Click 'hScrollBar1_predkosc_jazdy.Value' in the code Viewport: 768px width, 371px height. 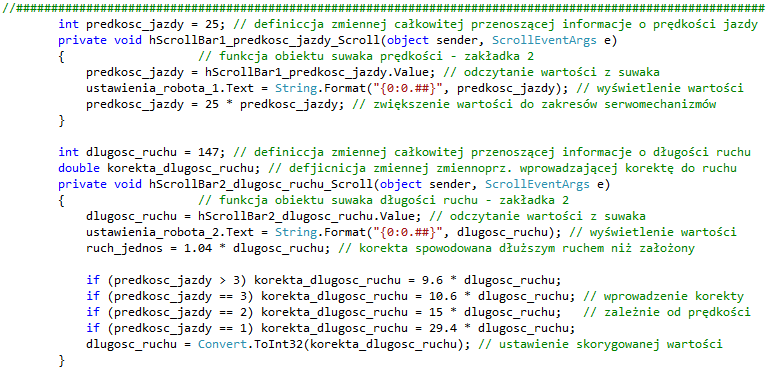click(x=317, y=73)
